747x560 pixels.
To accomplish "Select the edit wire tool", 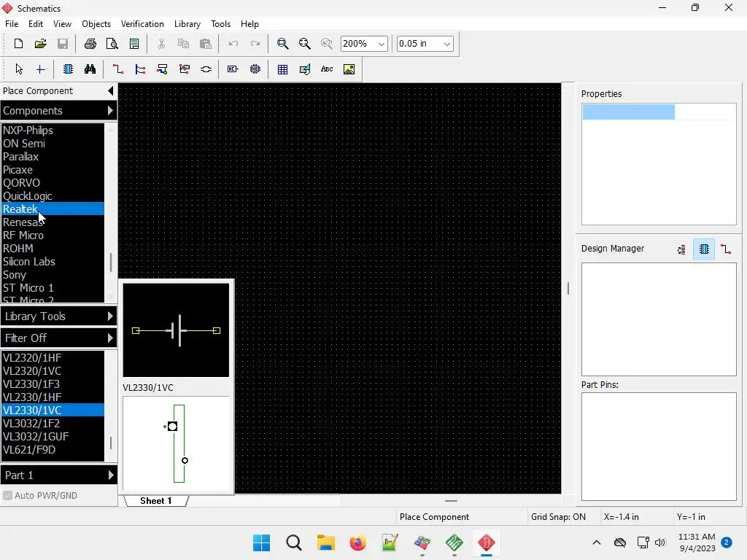I will 185,69.
